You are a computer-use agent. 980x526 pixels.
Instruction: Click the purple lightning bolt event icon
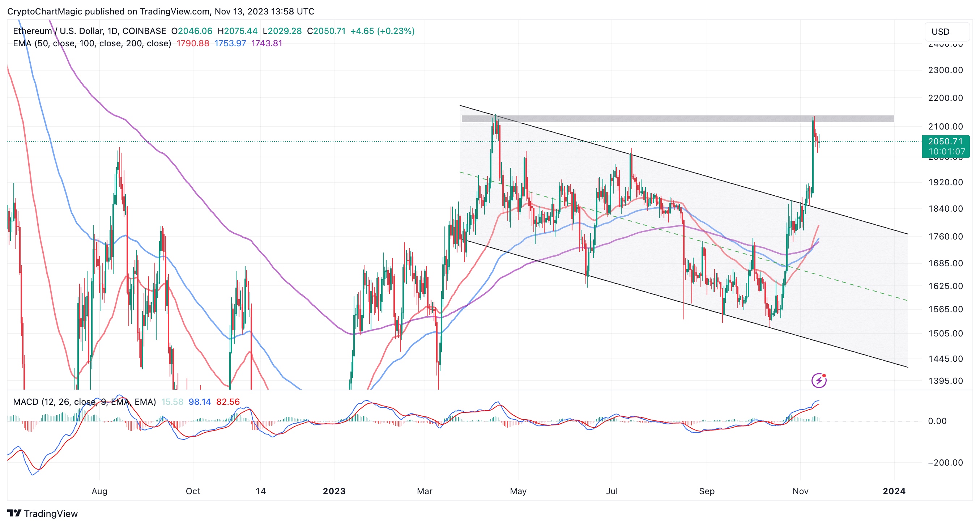tap(819, 380)
